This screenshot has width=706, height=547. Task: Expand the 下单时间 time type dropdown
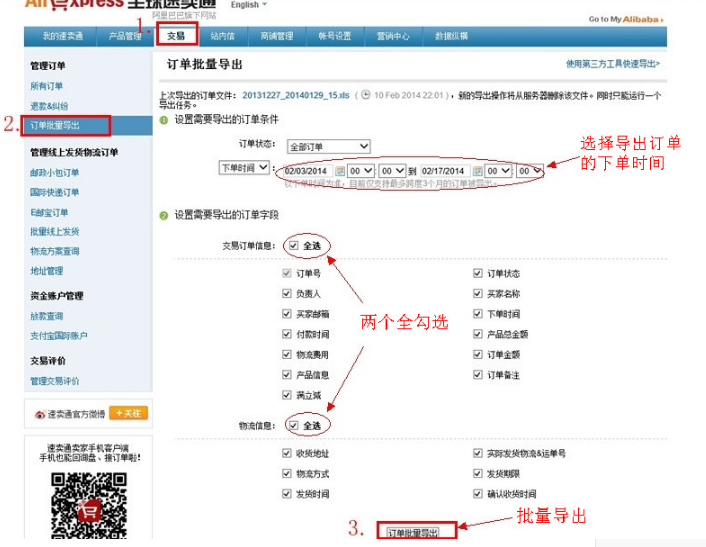(x=244, y=168)
